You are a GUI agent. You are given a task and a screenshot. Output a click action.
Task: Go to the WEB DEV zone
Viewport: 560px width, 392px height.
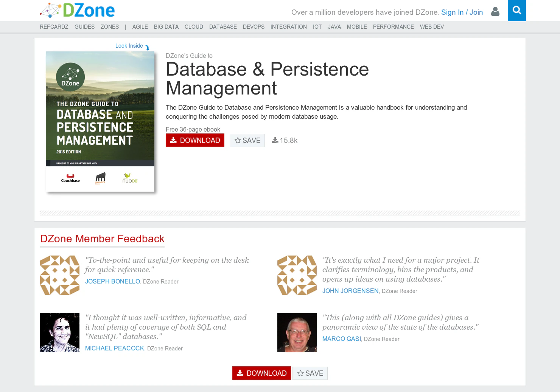[x=432, y=27]
